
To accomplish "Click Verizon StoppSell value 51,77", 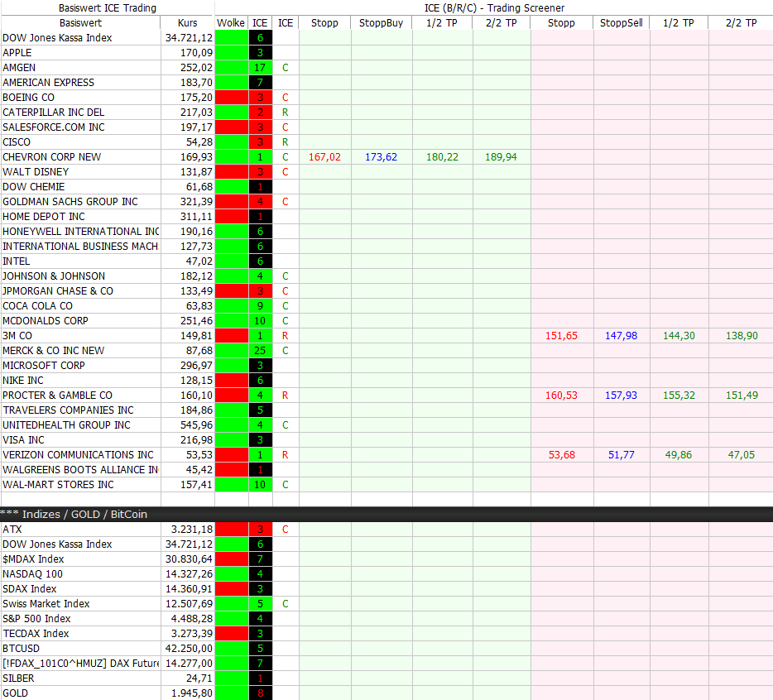I will click(622, 455).
